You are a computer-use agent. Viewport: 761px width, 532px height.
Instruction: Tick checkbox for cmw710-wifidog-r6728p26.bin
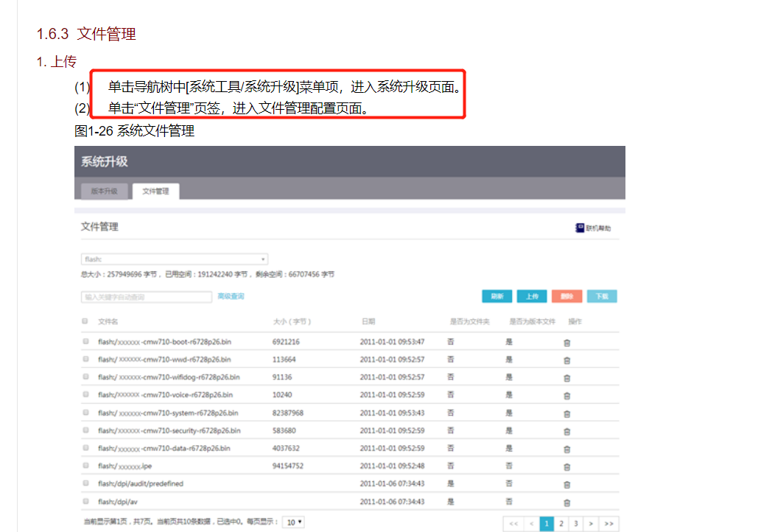click(x=86, y=377)
